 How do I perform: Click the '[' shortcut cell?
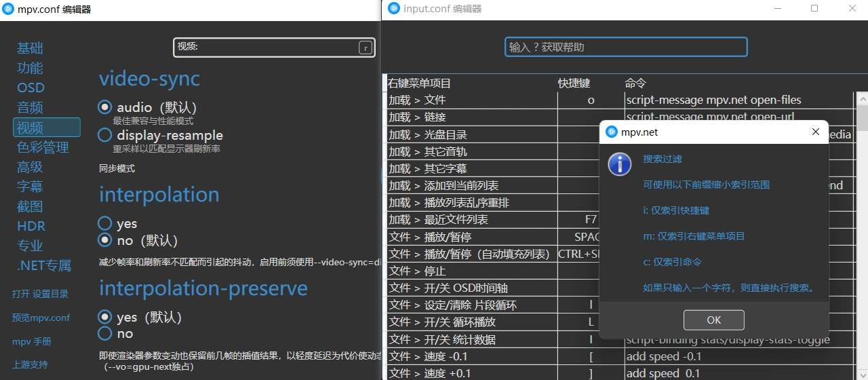591,356
